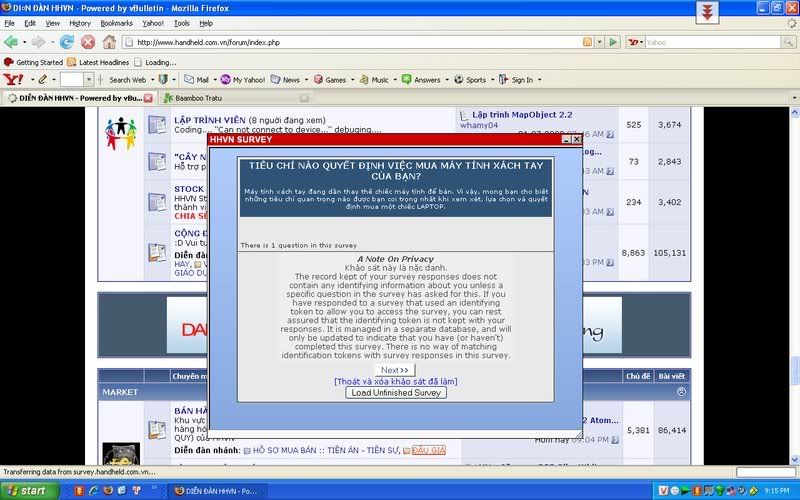800x500 pixels.
Task: Click the pencil icon in Yahoo toolbar
Action: 42,80
